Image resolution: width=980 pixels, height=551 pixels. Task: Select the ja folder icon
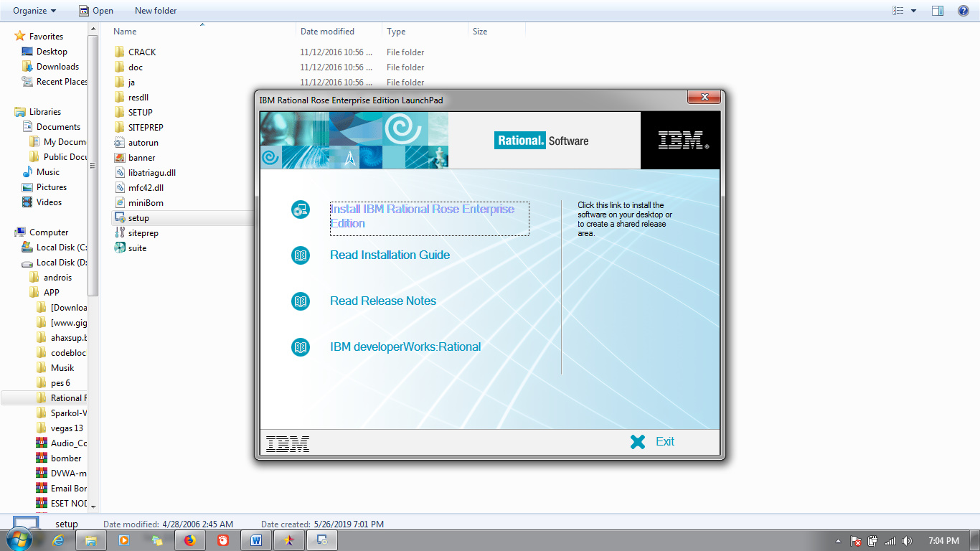point(120,83)
